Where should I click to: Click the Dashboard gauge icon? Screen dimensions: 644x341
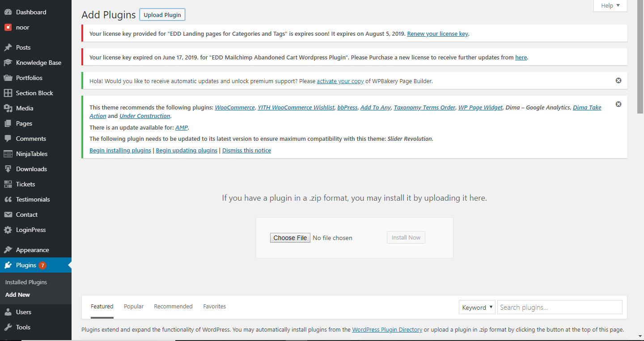(8, 12)
